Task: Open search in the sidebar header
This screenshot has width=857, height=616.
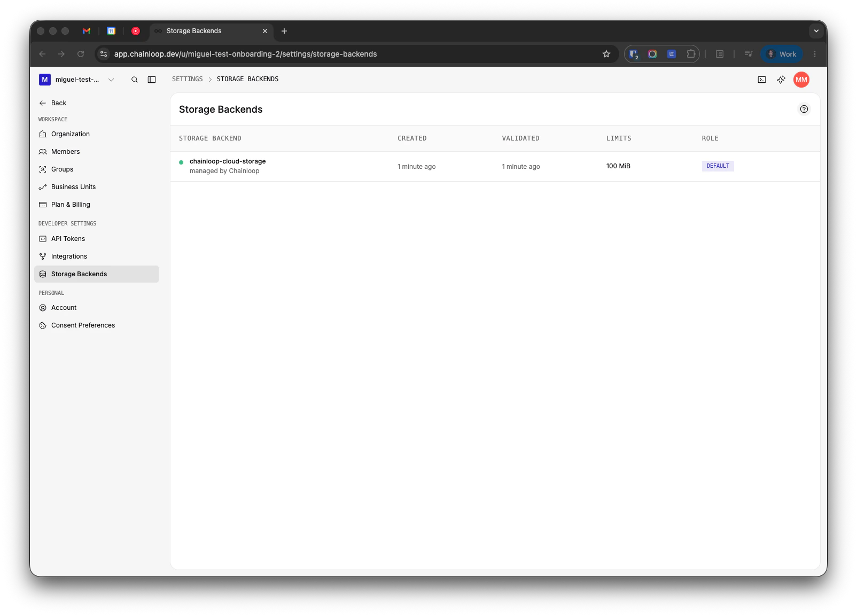Action: point(135,80)
